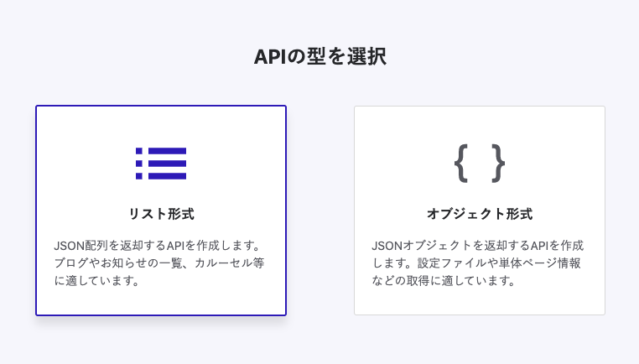Viewport: 639px width, 364px height.
Task: Click the line 'JSONオブジェクトを返却するAPIを作成'
Action: 477,246
